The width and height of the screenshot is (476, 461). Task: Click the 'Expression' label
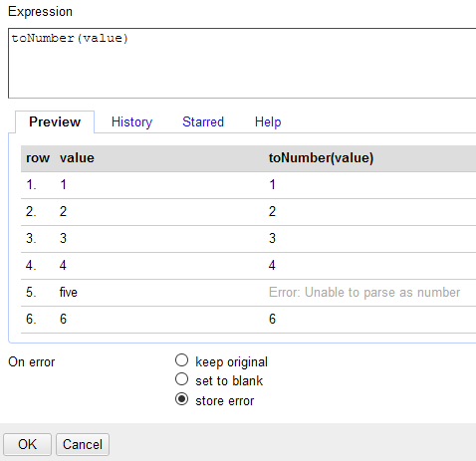[x=40, y=12]
